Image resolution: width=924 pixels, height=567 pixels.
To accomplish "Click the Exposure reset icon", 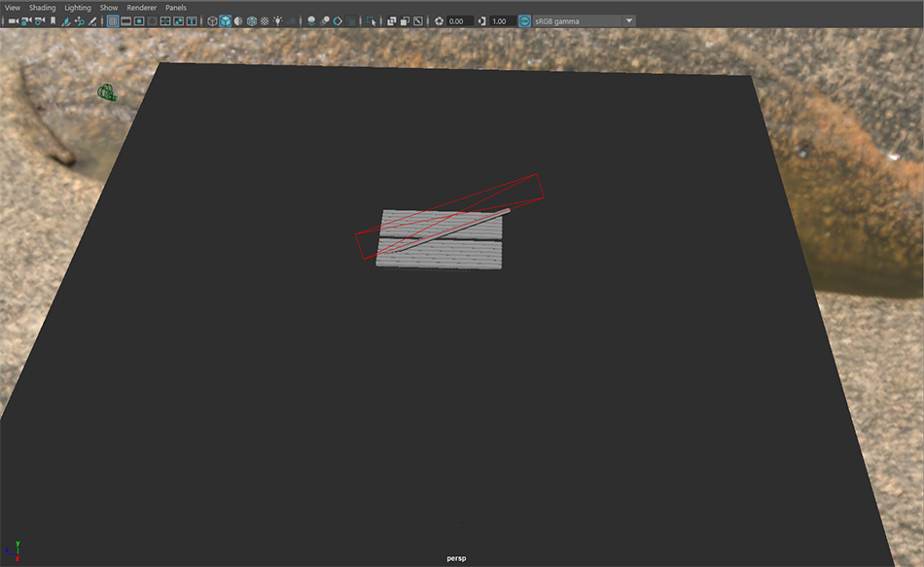I will coord(439,21).
